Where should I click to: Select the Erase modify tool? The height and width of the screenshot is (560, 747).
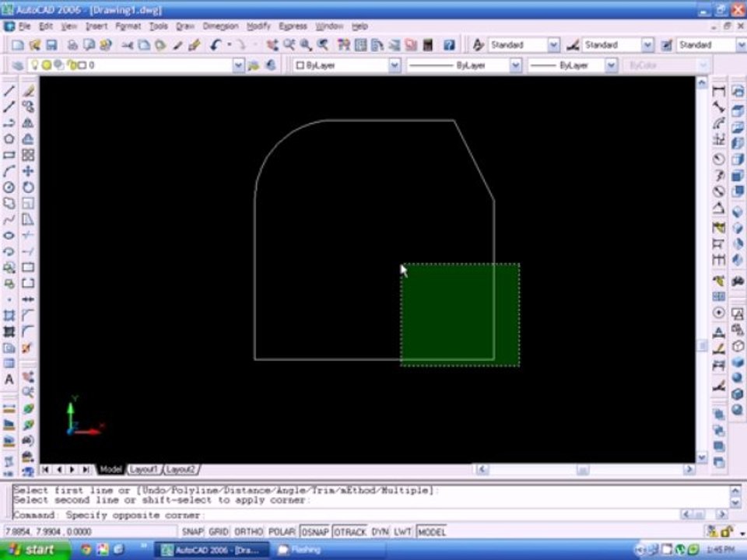tap(28, 91)
